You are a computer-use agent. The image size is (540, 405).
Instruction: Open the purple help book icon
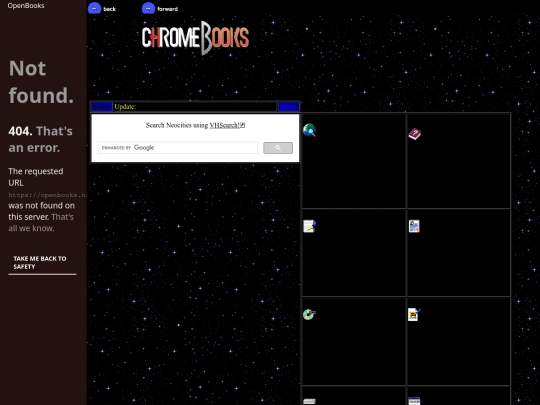point(415,134)
